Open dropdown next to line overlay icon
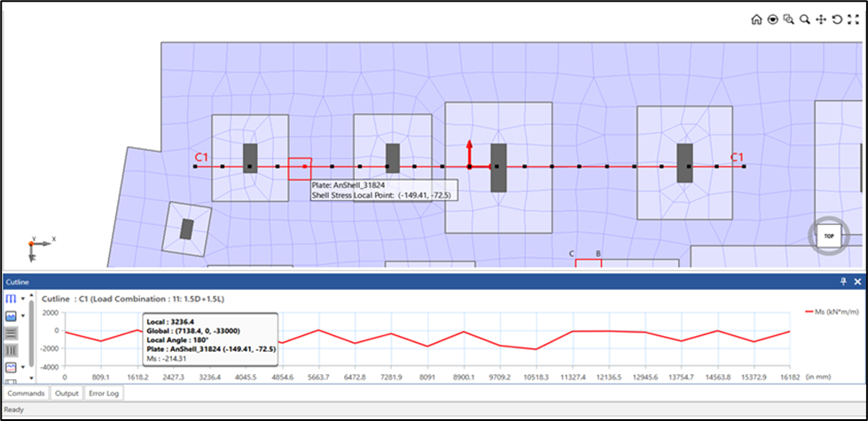Image resolution: width=868 pixels, height=421 pixels. coord(23,367)
